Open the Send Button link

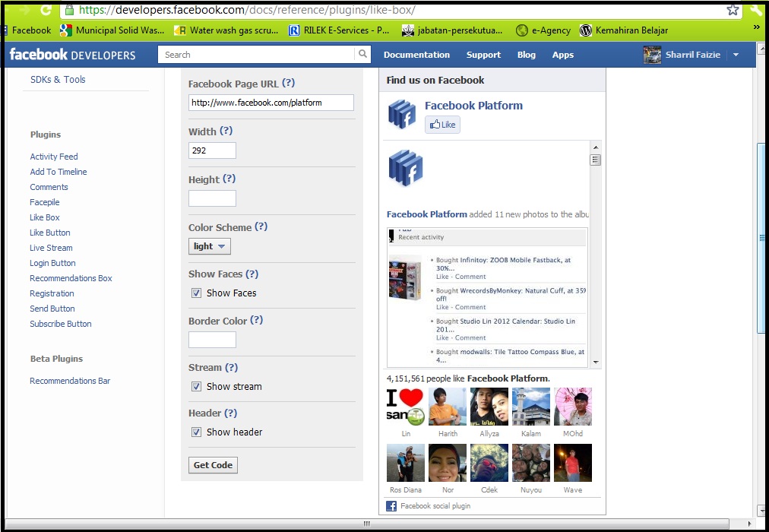point(52,309)
